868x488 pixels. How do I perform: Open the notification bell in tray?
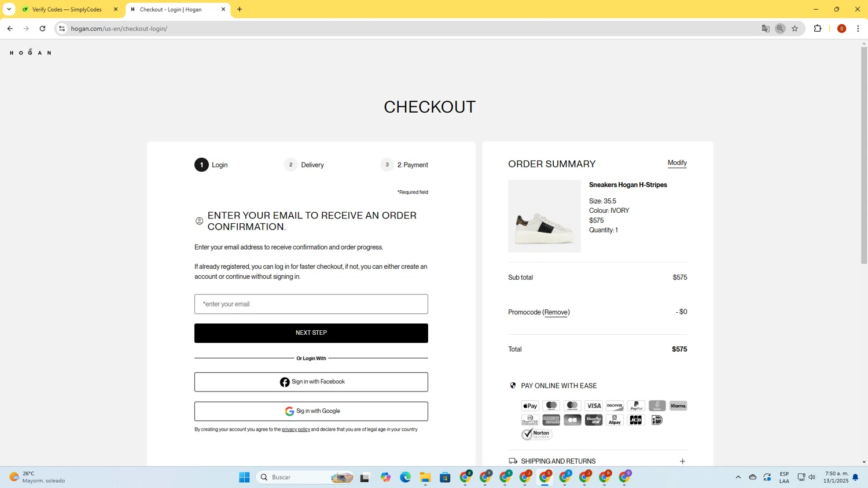(x=855, y=477)
